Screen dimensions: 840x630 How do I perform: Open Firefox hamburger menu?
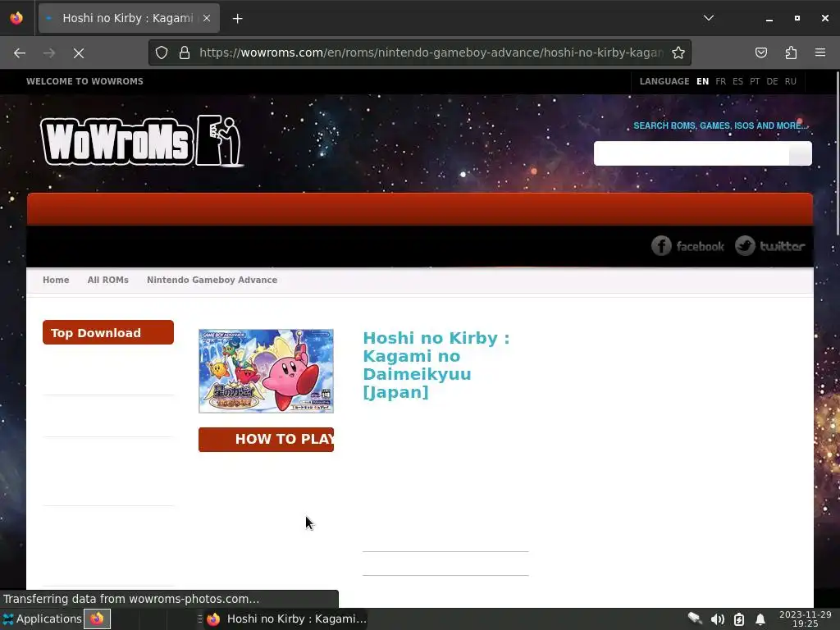820,52
